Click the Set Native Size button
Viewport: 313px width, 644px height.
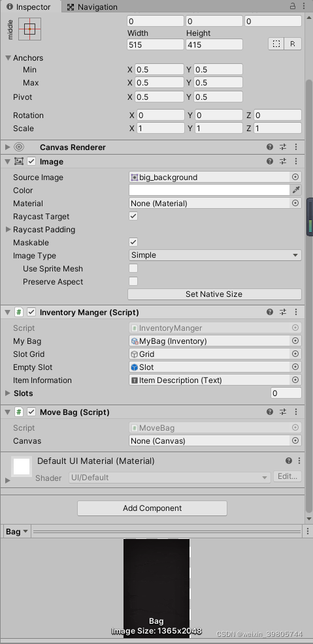click(x=214, y=294)
